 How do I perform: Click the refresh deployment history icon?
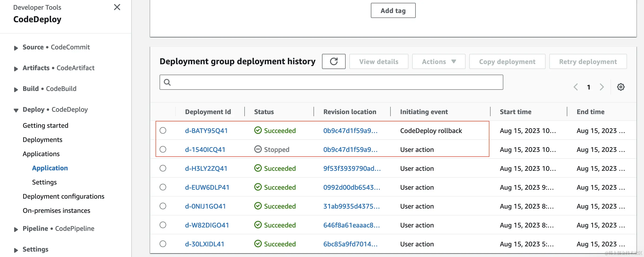(334, 61)
